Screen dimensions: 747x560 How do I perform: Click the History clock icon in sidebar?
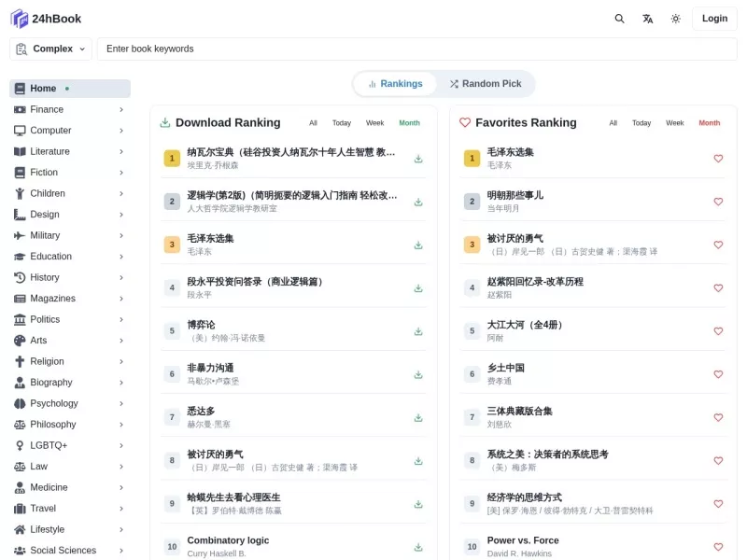click(x=20, y=277)
